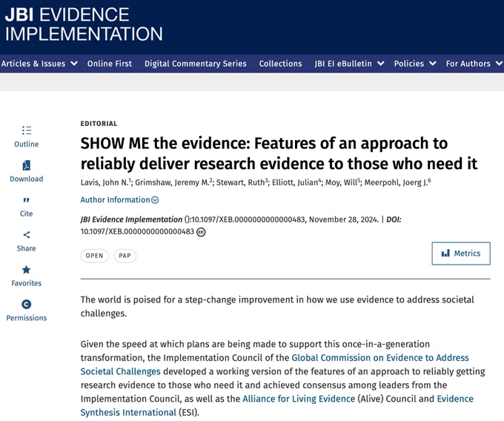Click the Permissions label in sidebar
The image size is (504, 421).
[27, 318]
